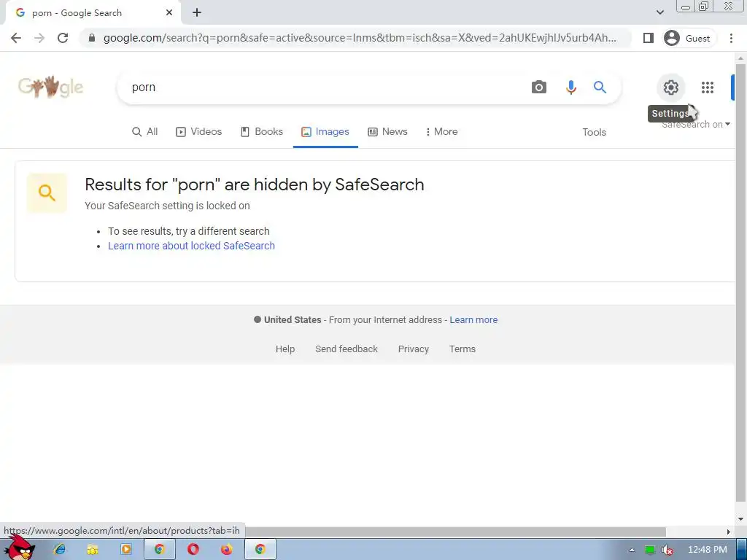
Task: Open the Guest profile button
Action: [689, 38]
